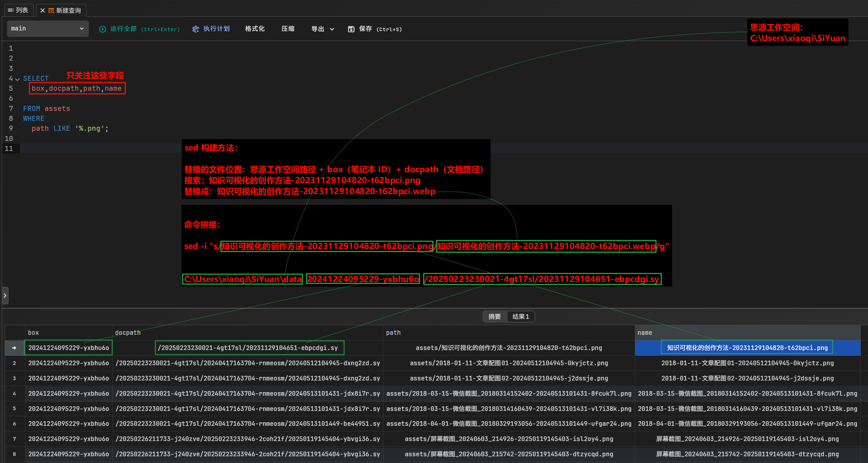Select row 5 number in results
The width and height of the screenshot is (868, 463).
[x=14, y=408]
